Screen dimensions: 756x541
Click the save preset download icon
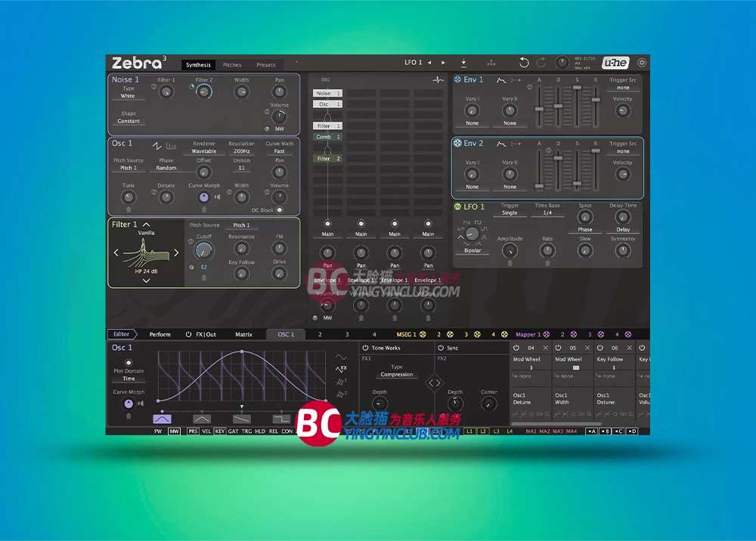click(463, 63)
